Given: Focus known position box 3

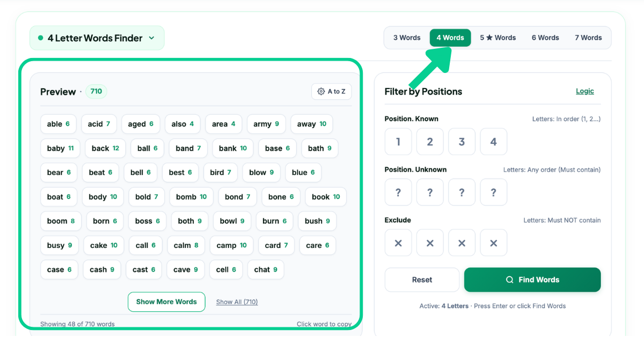Looking at the screenshot, I should coord(462,142).
